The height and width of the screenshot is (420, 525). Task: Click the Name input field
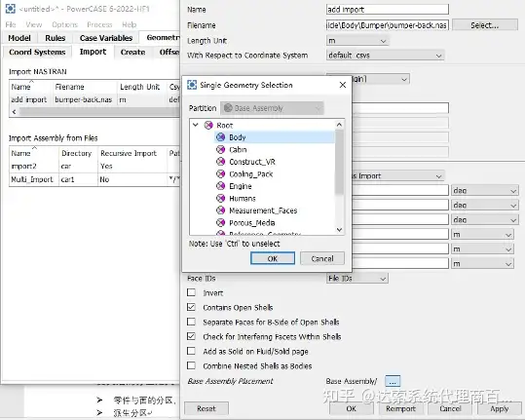pyautogui.click(x=388, y=10)
